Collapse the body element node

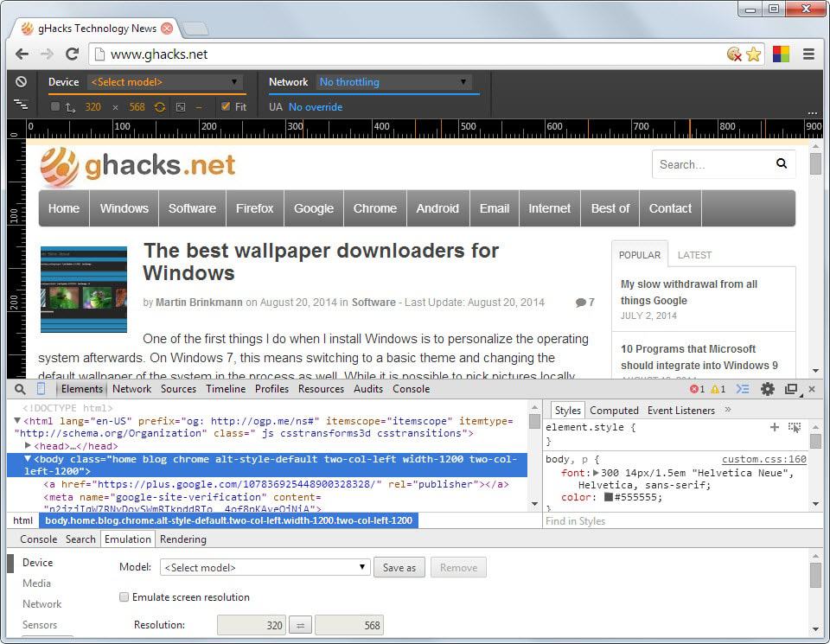[28, 459]
